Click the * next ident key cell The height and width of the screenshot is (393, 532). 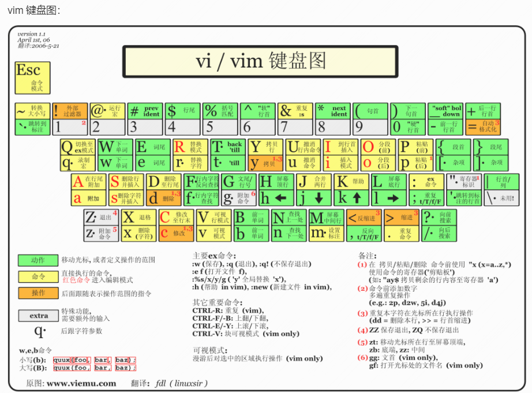click(x=333, y=111)
